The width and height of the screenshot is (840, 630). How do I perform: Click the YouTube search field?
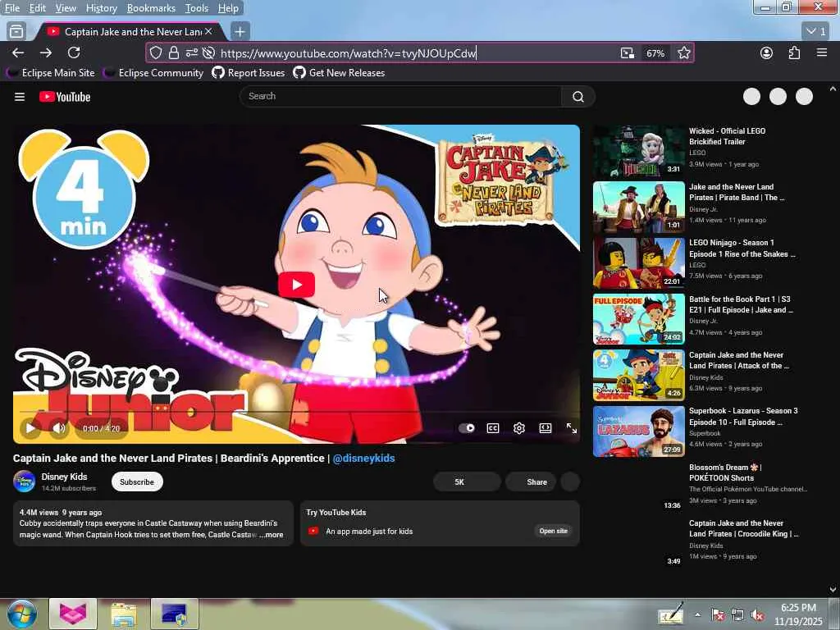coord(400,97)
